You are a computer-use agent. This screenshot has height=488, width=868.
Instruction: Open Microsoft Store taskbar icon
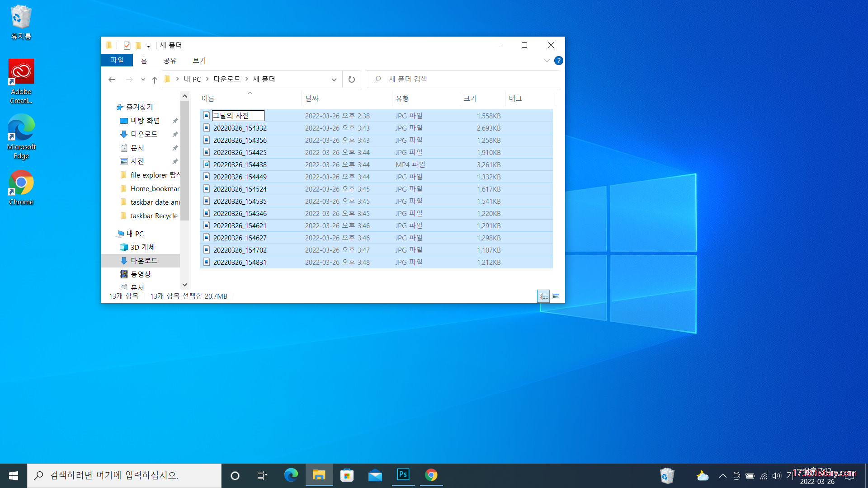coord(347,475)
